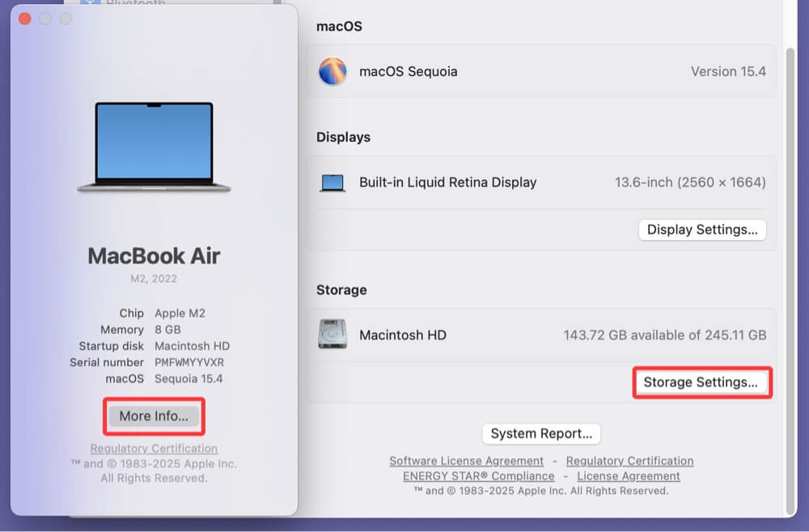This screenshot has width=809, height=532.
Task: Close the About This Mac window
Action: click(x=24, y=19)
